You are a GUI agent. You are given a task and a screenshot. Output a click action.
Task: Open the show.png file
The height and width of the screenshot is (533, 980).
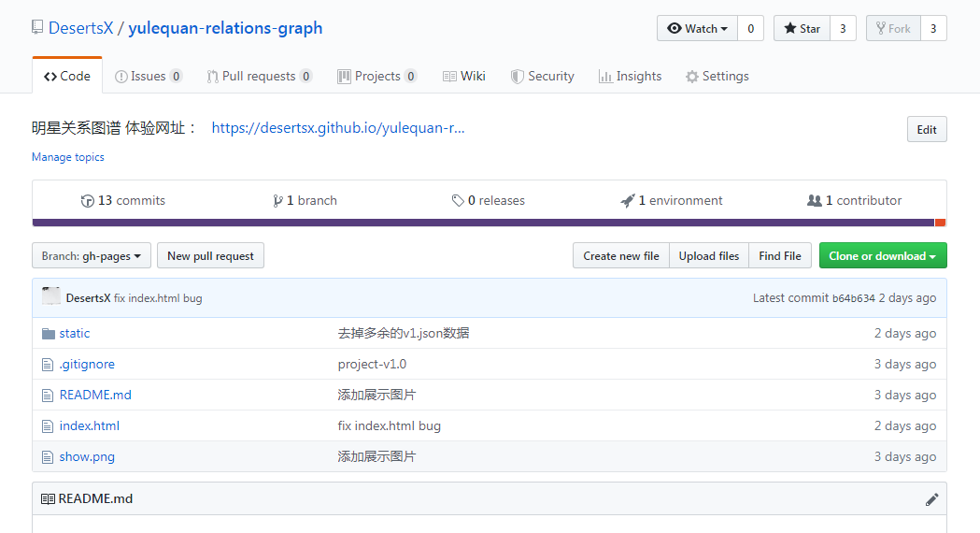click(87, 456)
